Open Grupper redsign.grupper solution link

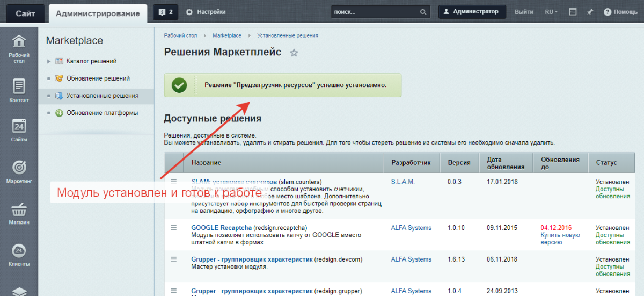(252, 291)
